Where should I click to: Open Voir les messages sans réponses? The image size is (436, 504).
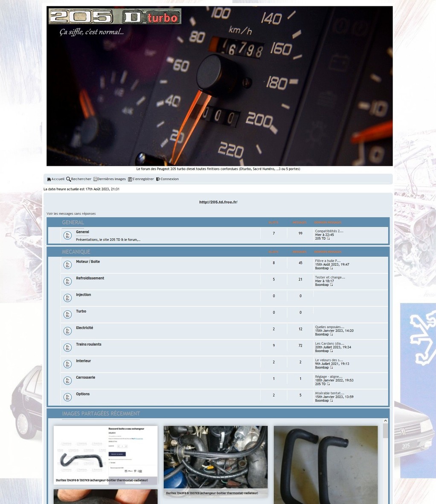coord(71,214)
